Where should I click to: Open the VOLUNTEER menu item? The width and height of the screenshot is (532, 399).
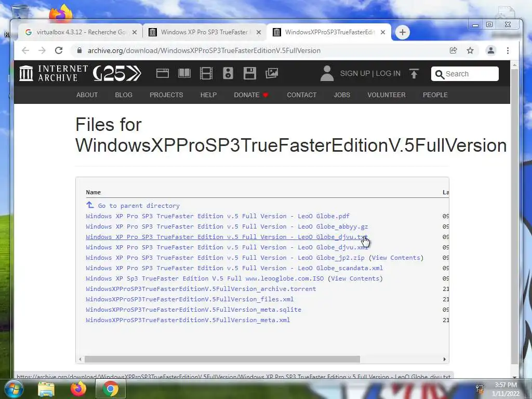click(x=387, y=95)
